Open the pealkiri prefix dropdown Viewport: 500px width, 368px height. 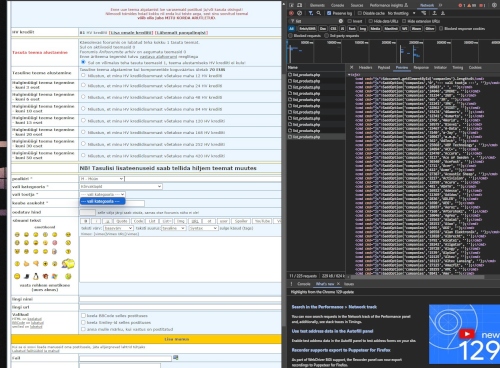102,179
